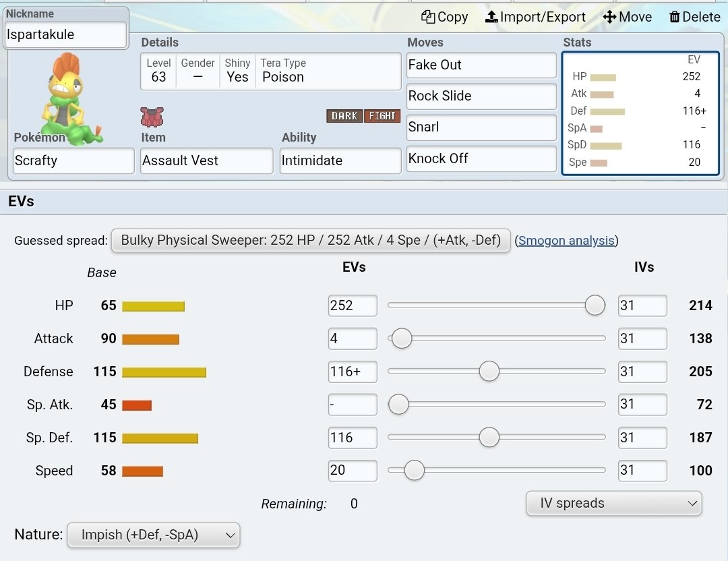Open the Nature dropdown showing Impish
Image resolution: width=728 pixels, height=561 pixels.
point(154,535)
